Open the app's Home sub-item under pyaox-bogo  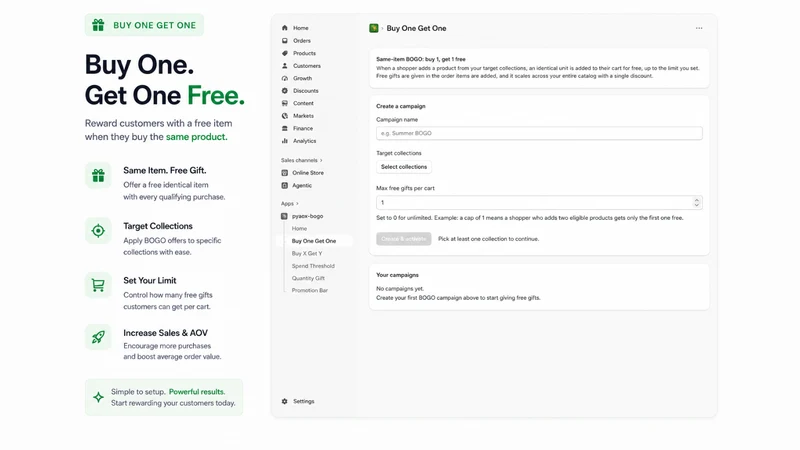click(x=299, y=229)
